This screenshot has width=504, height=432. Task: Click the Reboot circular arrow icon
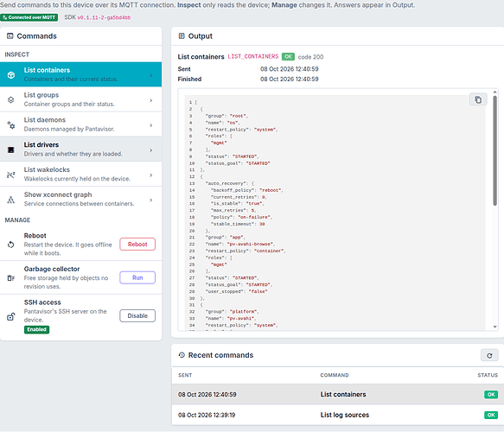point(11,245)
